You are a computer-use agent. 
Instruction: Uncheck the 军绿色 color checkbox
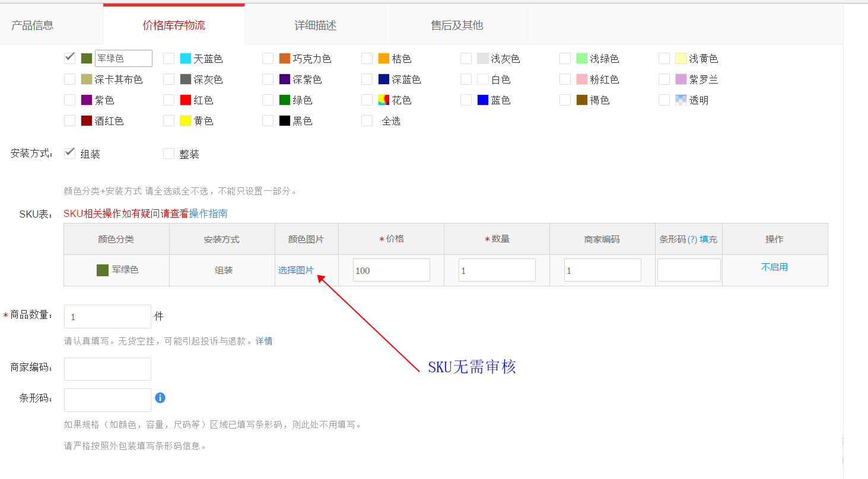(69, 58)
